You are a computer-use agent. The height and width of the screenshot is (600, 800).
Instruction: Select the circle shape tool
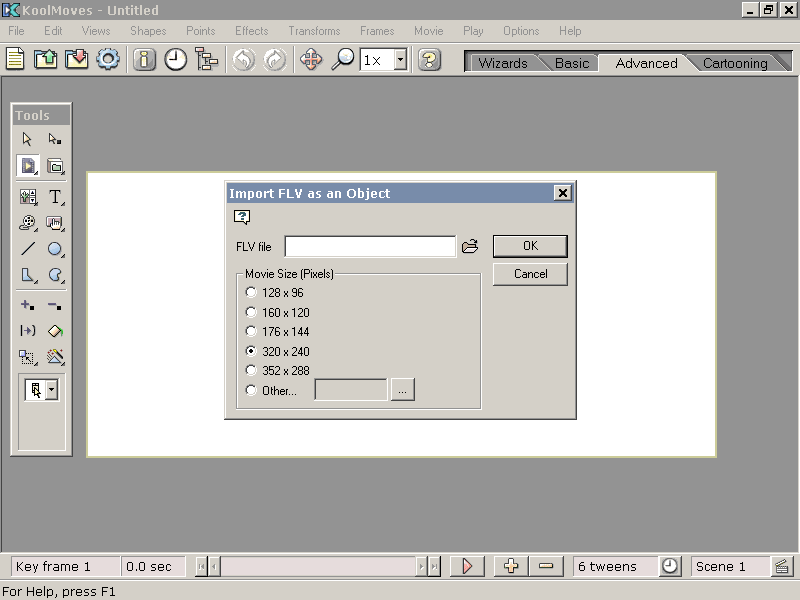(55, 249)
